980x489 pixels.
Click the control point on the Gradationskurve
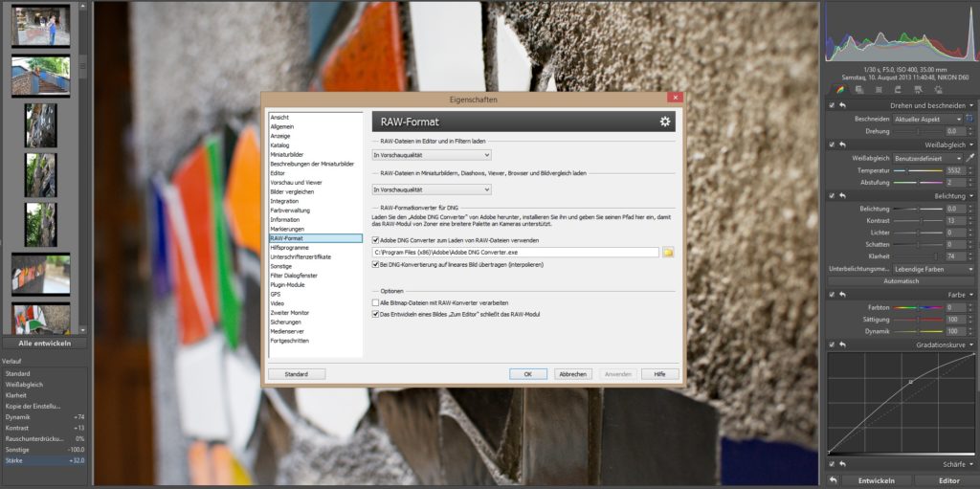click(x=911, y=382)
